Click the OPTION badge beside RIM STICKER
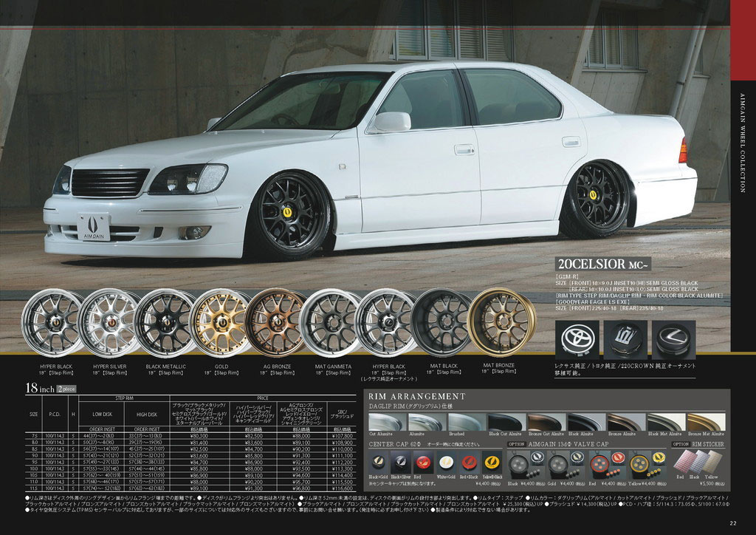 (681, 444)
